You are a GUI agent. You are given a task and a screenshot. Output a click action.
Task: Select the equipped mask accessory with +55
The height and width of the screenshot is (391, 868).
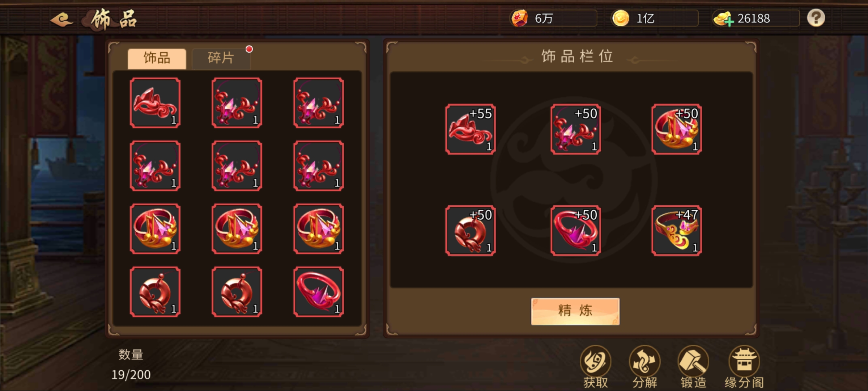[470, 129]
